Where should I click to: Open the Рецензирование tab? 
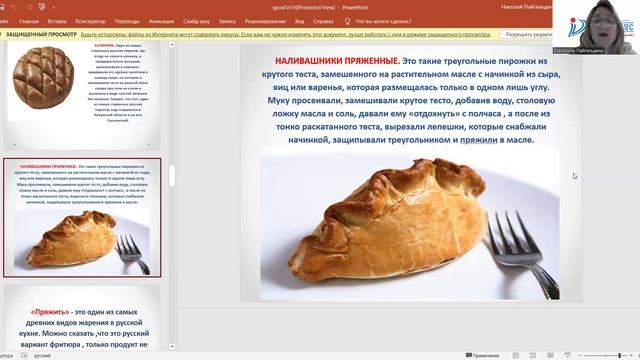[265, 21]
